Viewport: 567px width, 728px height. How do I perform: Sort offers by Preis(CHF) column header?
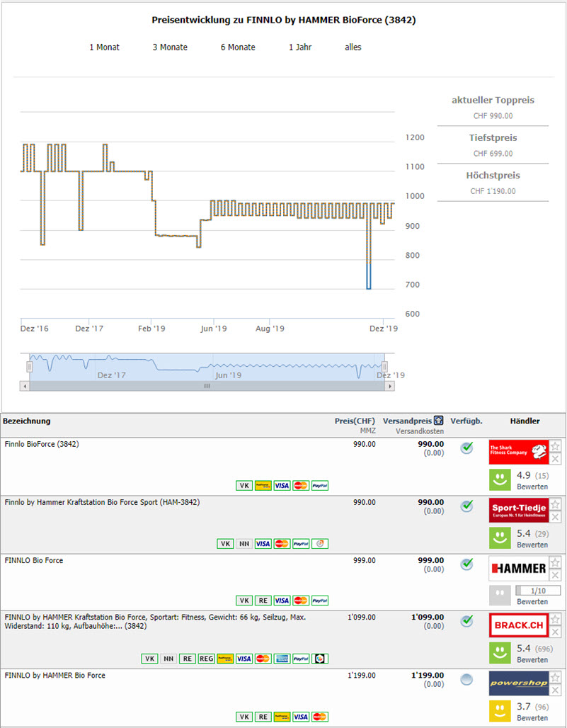(355, 421)
